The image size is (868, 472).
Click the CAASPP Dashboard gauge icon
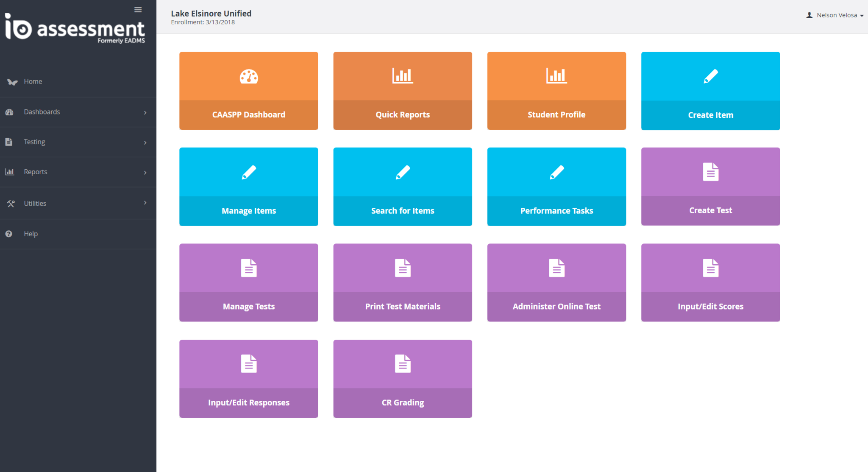click(249, 76)
